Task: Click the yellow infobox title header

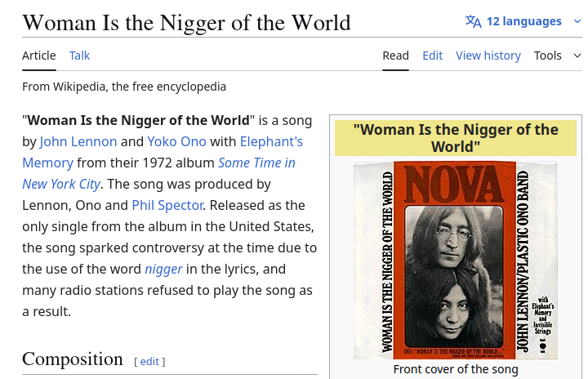Action: coord(455,138)
